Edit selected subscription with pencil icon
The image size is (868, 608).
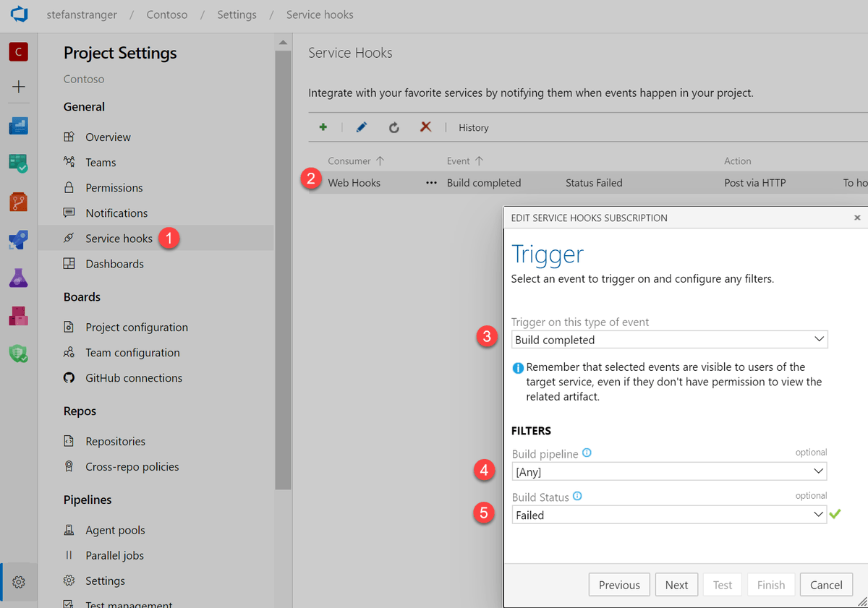pos(362,127)
